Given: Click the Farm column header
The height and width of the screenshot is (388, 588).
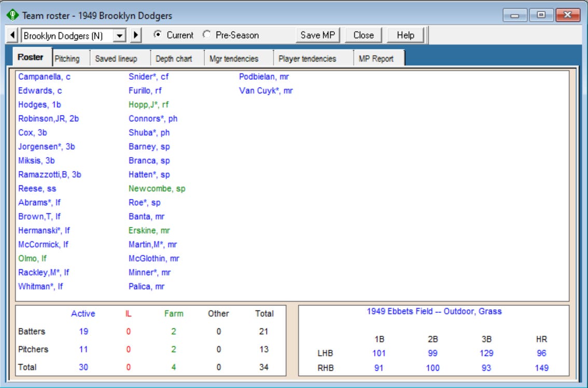Looking at the screenshot, I should click(174, 314).
